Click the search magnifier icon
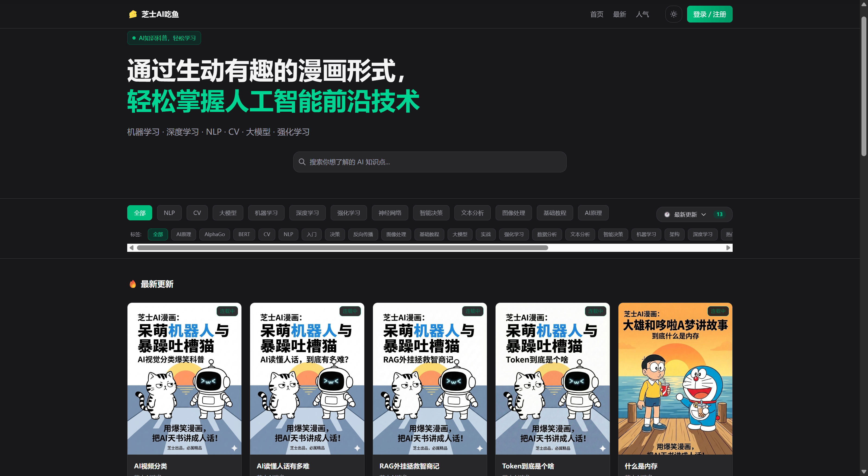The height and width of the screenshot is (476, 868). click(x=302, y=162)
